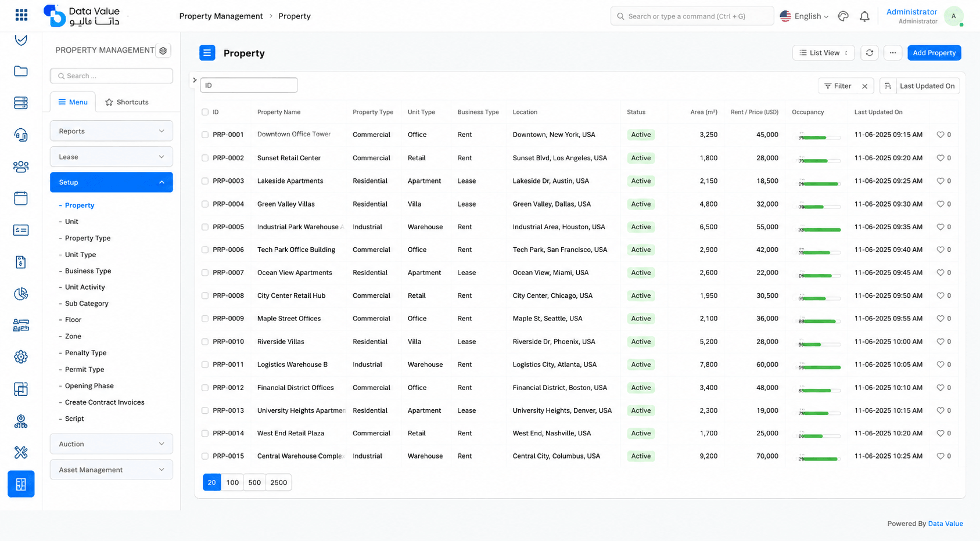Click the occupancy bar for PRP-0010
The height and width of the screenshot is (541, 980).
coord(820,344)
